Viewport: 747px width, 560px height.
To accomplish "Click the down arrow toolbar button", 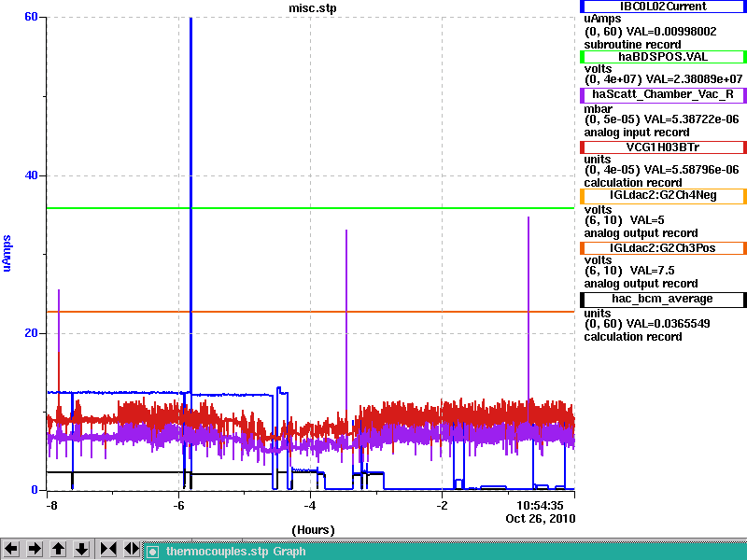I will pyautogui.click(x=81, y=549).
